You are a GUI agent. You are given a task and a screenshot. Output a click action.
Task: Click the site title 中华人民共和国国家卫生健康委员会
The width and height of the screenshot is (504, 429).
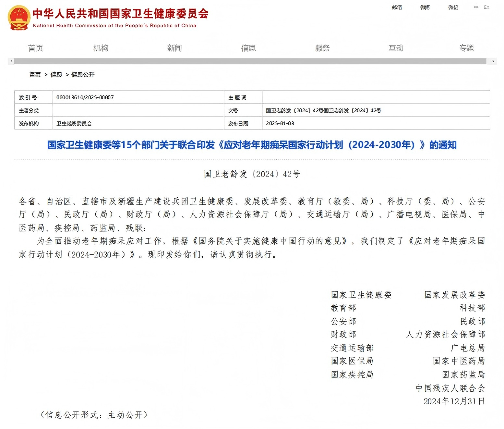pyautogui.click(x=121, y=14)
